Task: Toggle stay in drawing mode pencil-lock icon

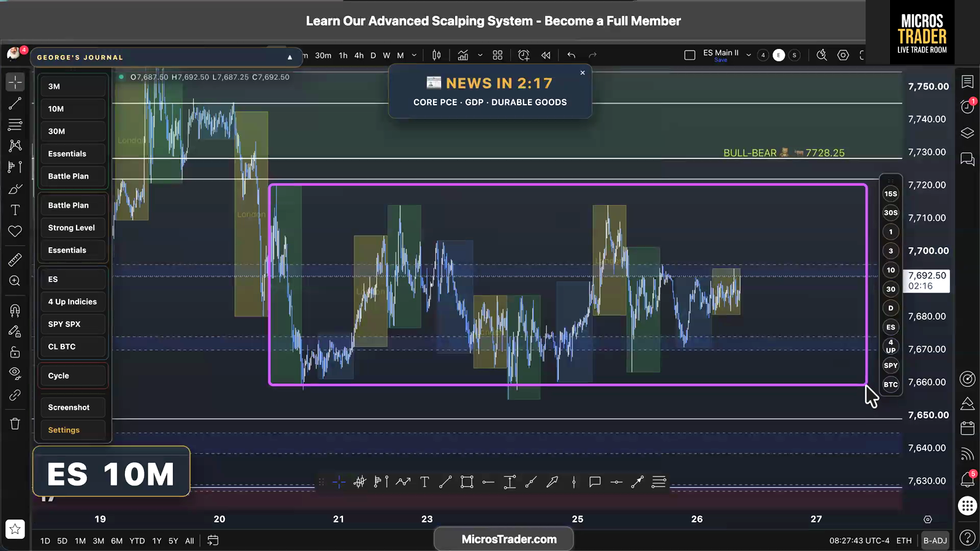Action: pos(15,331)
